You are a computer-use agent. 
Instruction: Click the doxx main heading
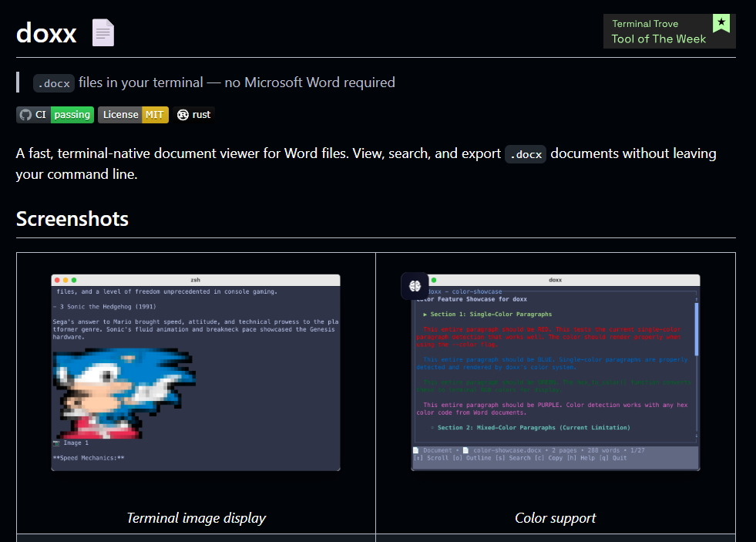46,33
